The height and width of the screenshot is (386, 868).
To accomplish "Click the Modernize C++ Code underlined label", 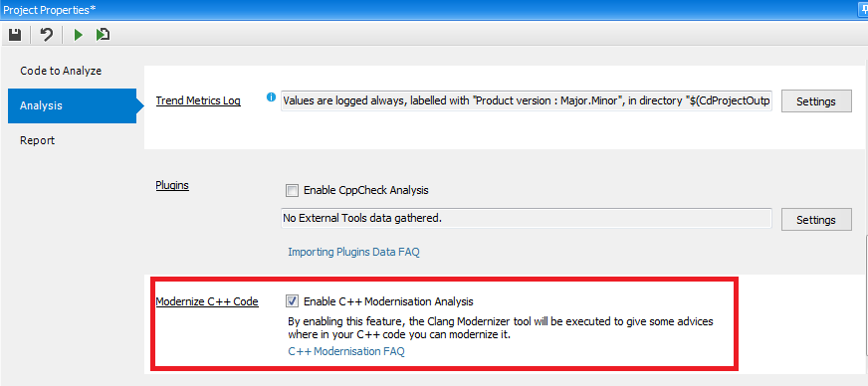I will click(x=207, y=302).
